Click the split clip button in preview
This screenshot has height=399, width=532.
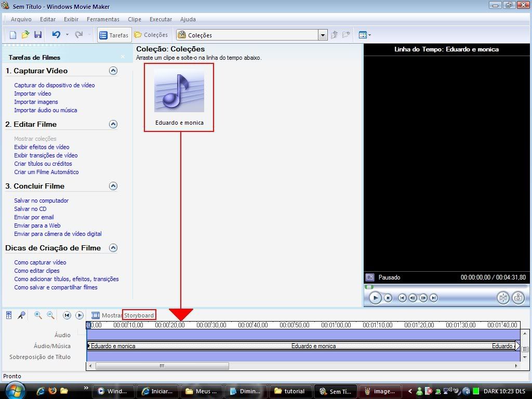502,298
